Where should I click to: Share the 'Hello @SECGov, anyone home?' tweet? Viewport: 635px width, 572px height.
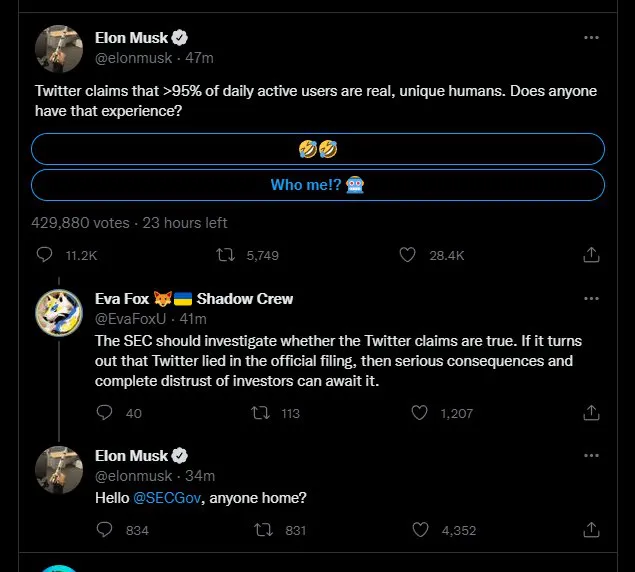pyautogui.click(x=591, y=530)
